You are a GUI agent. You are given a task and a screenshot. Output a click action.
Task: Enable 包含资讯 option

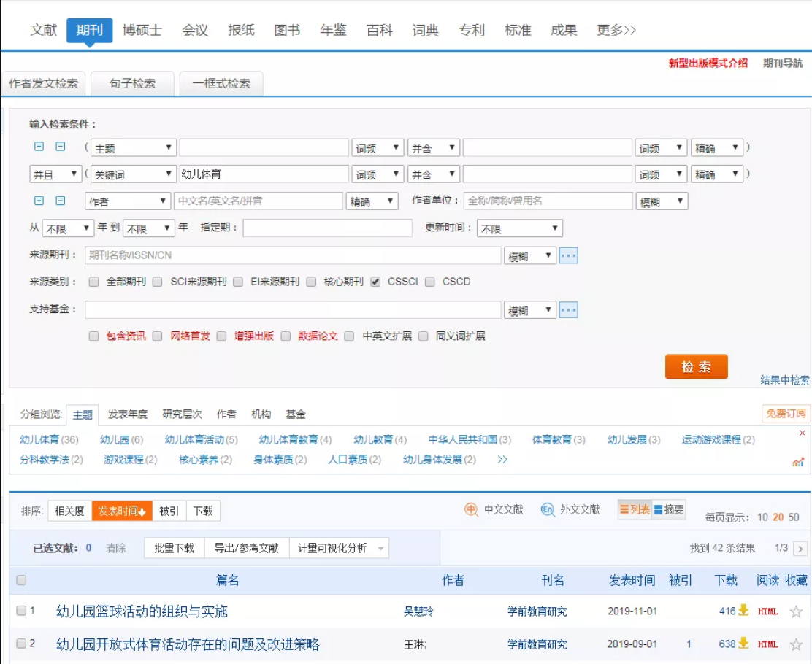[x=93, y=336]
